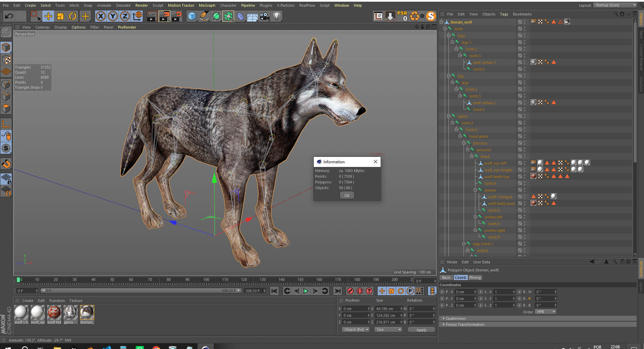The height and width of the screenshot is (349, 644).
Task: Add a Camera object from toolbar
Action: pyautogui.click(x=265, y=16)
